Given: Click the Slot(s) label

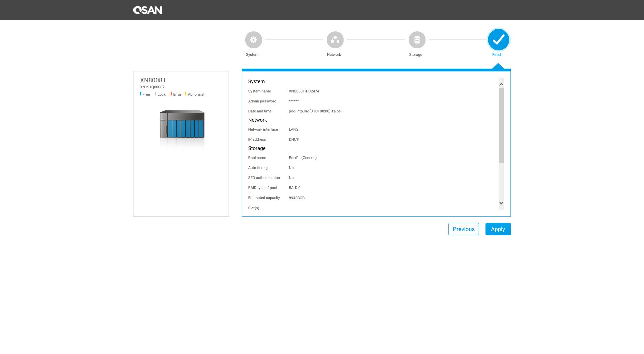Looking at the screenshot, I should click(x=254, y=208).
